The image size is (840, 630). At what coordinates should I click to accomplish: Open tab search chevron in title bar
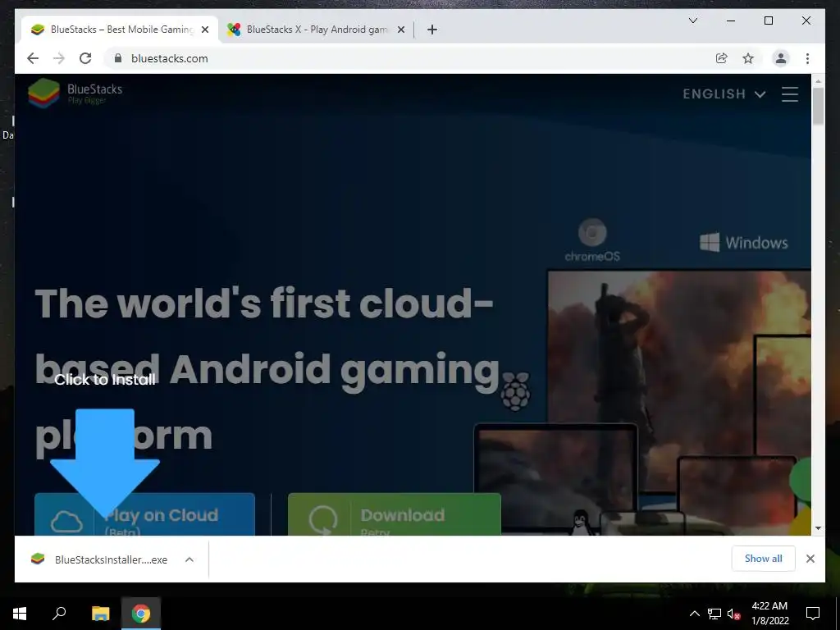pos(692,21)
